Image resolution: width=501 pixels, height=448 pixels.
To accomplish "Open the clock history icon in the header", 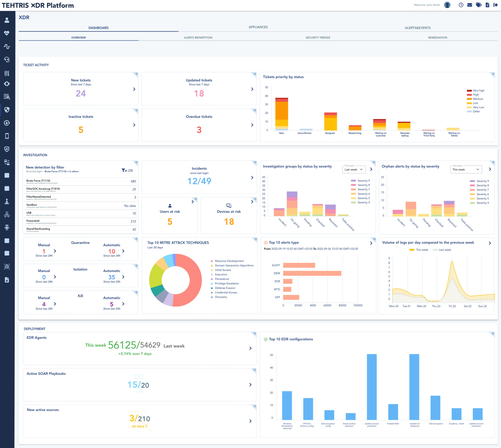I will point(461,5).
